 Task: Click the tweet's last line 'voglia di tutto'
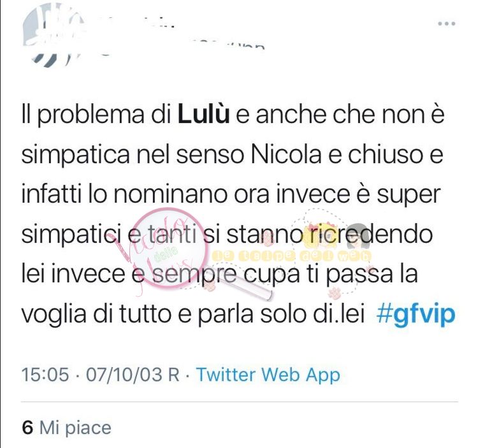96,314
